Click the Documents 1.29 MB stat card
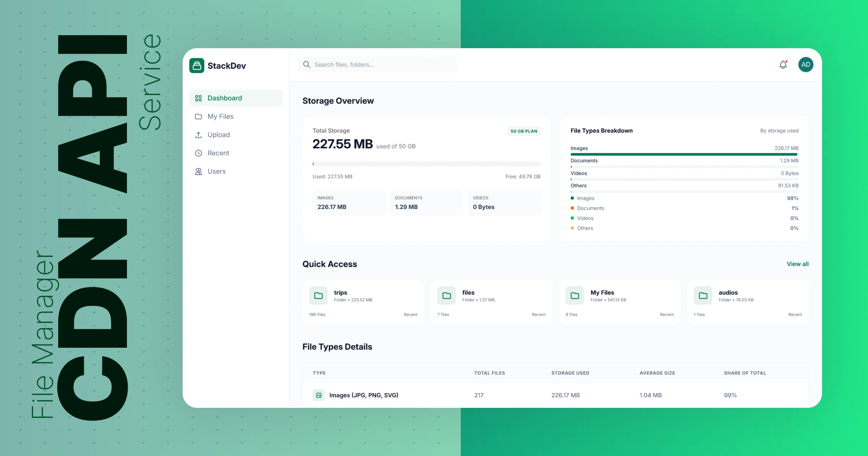868x456 pixels. [426, 203]
